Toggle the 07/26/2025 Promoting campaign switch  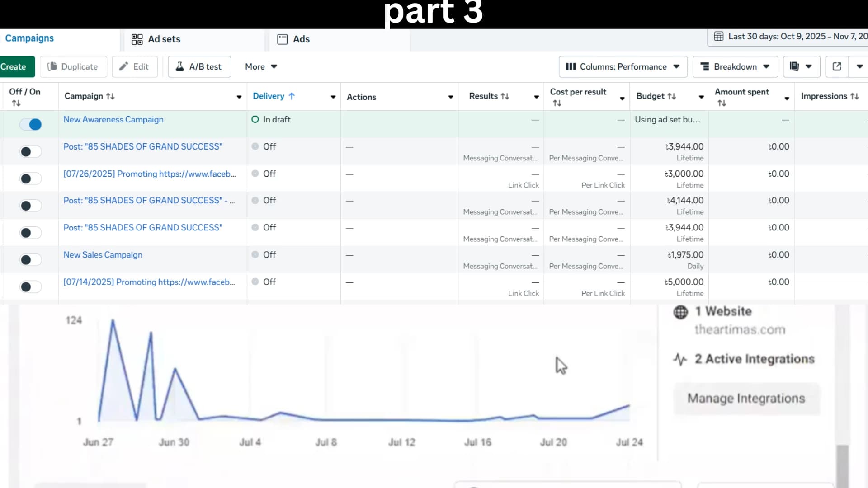tap(31, 178)
